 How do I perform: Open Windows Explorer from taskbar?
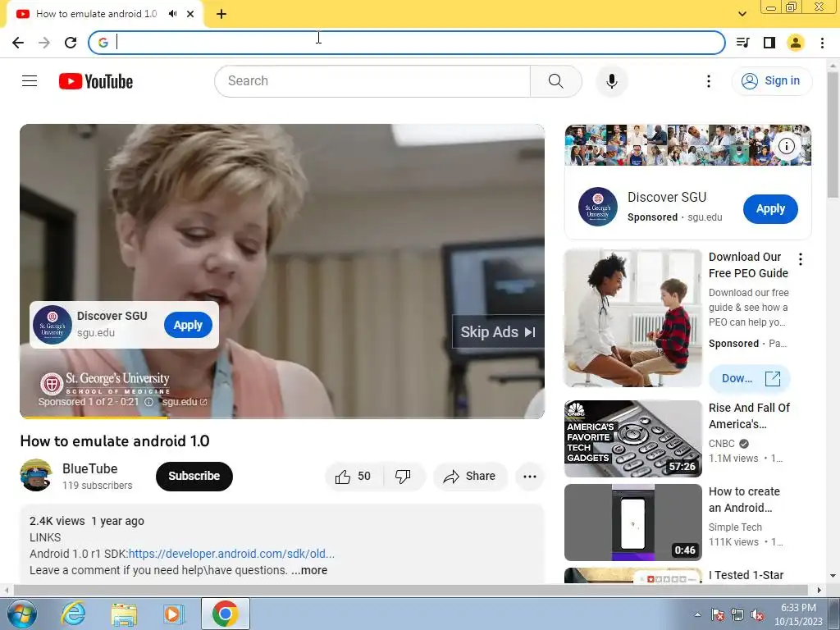pos(124,614)
